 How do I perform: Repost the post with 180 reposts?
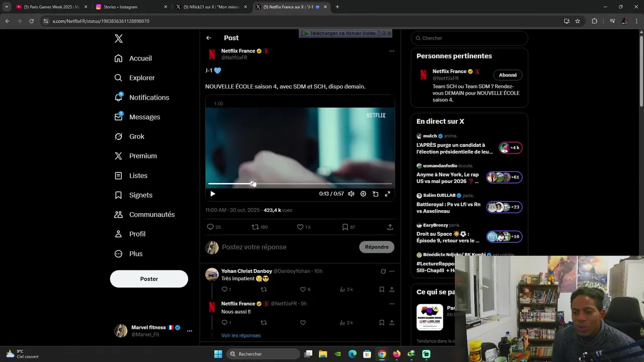point(260,227)
